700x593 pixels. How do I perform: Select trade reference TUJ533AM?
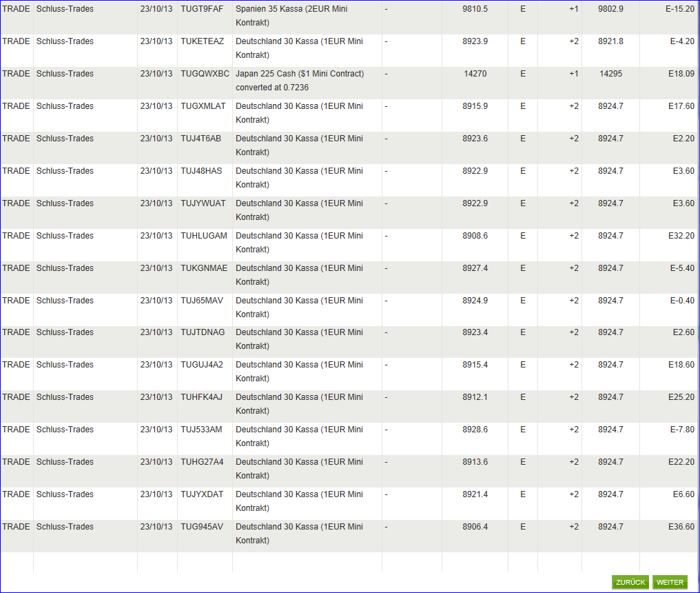(201, 430)
